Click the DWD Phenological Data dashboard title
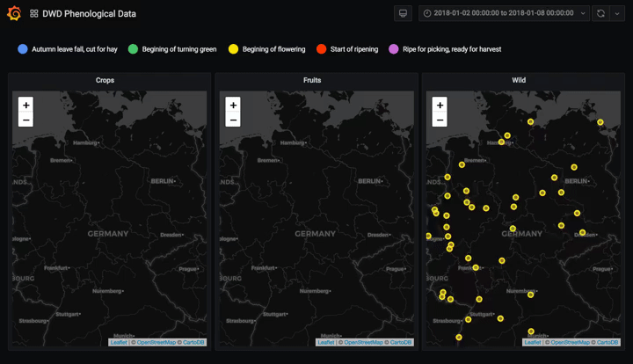Viewport: 633px width, 364px height. click(89, 14)
